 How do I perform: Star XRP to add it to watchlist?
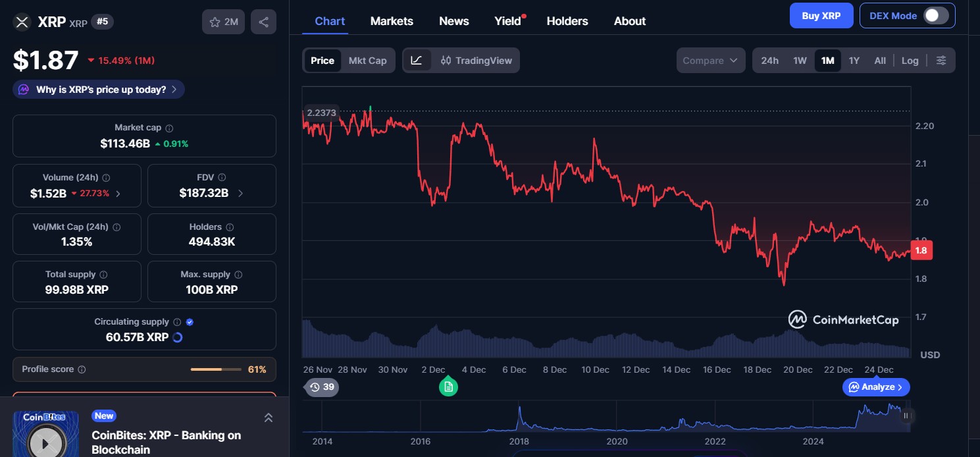(x=214, y=21)
